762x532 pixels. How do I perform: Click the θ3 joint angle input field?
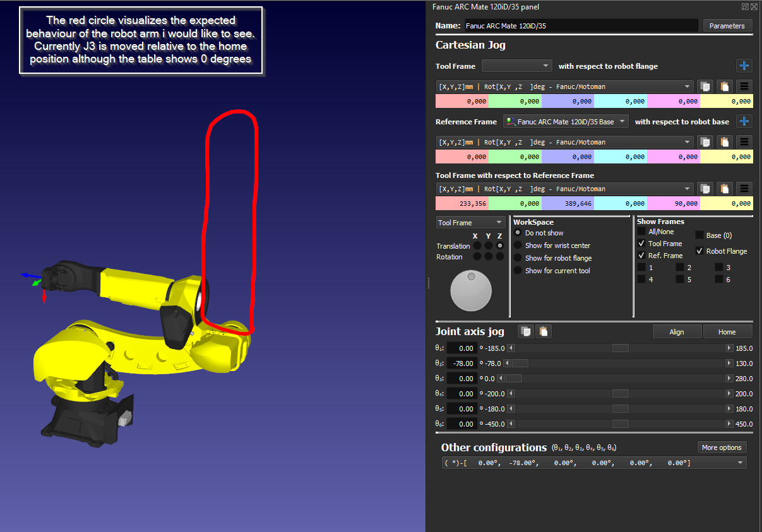pyautogui.click(x=461, y=379)
